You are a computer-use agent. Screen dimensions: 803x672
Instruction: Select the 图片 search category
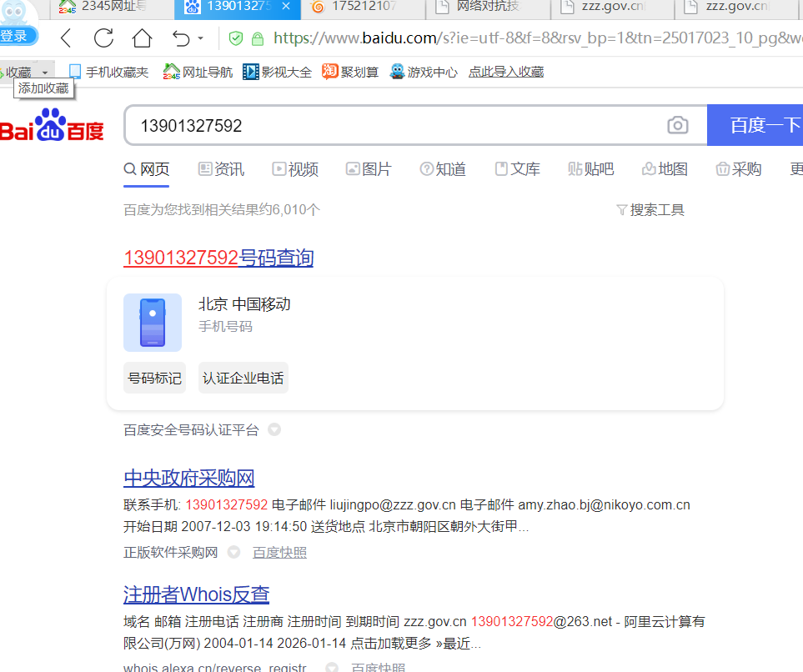pyautogui.click(x=369, y=169)
